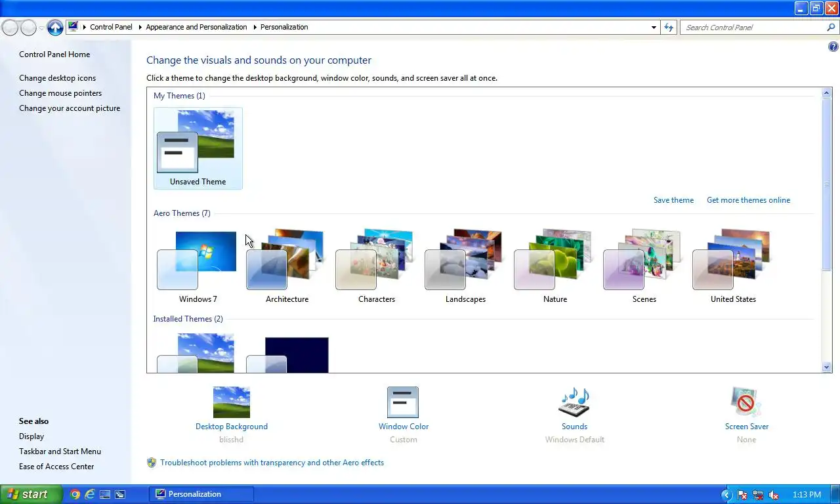Click in the Search Control Panel field

click(x=752, y=27)
